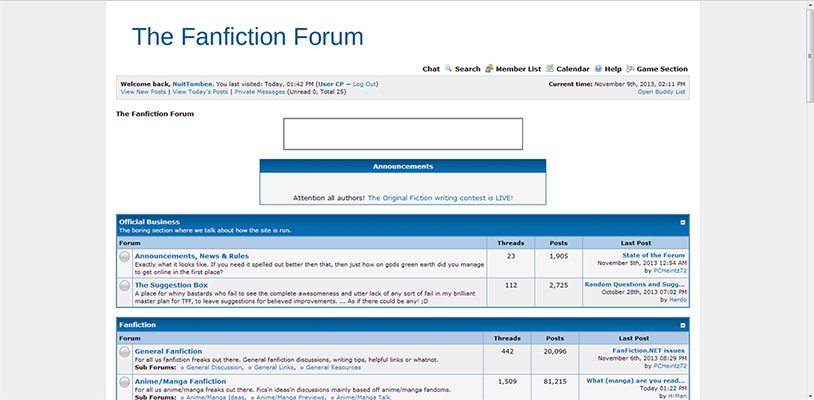Open H-Man user profile link
The width and height of the screenshot is (814, 400).
tap(677, 396)
